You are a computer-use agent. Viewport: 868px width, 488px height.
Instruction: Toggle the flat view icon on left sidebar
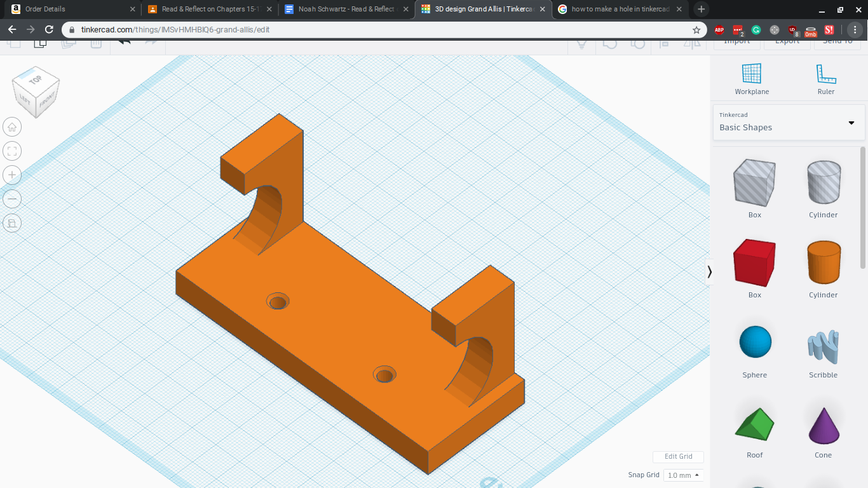11,223
